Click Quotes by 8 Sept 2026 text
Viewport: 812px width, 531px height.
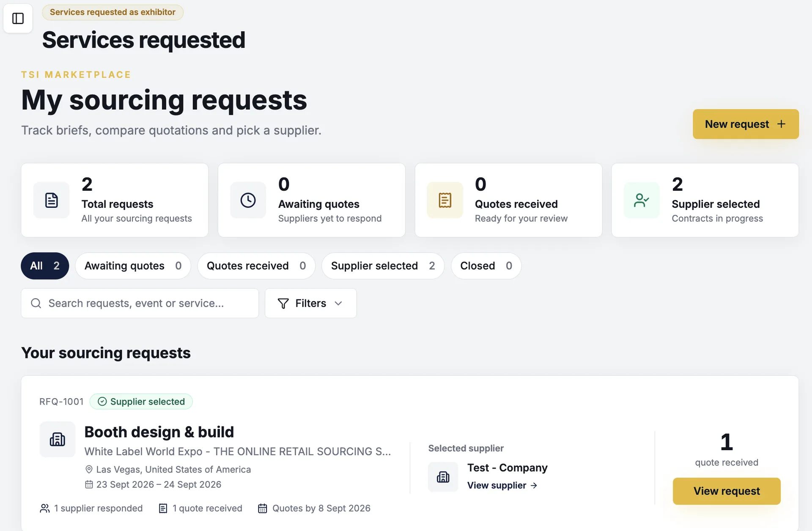[x=321, y=508]
